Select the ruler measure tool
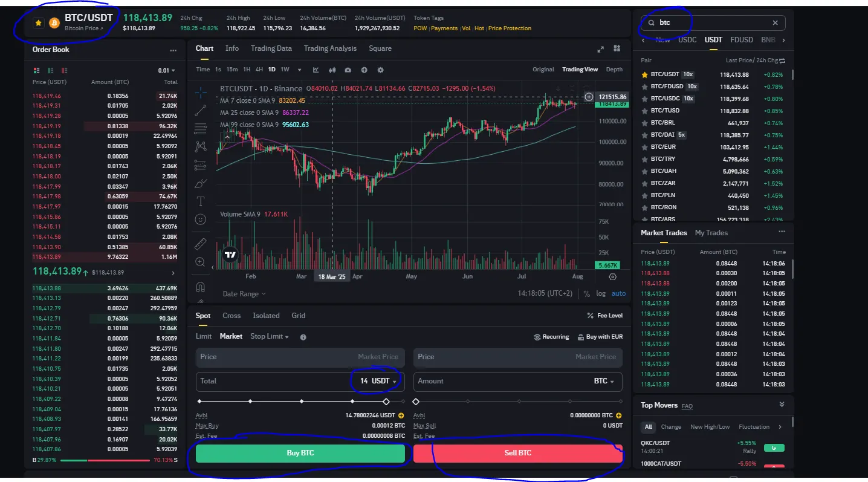This screenshot has height=482, width=868. pos(201,244)
